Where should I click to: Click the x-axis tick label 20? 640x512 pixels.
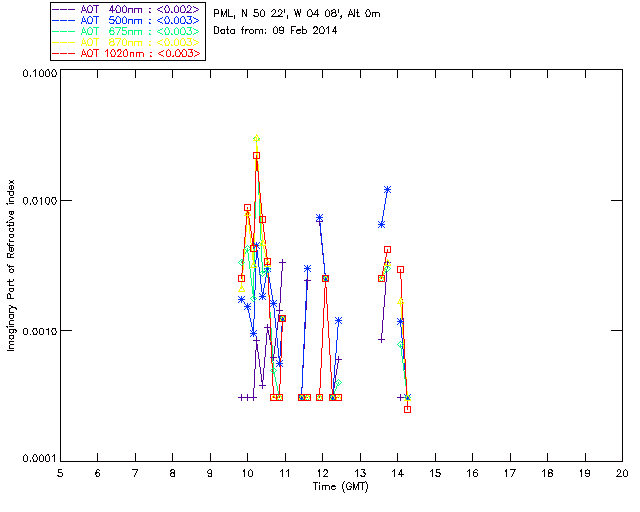(x=622, y=473)
